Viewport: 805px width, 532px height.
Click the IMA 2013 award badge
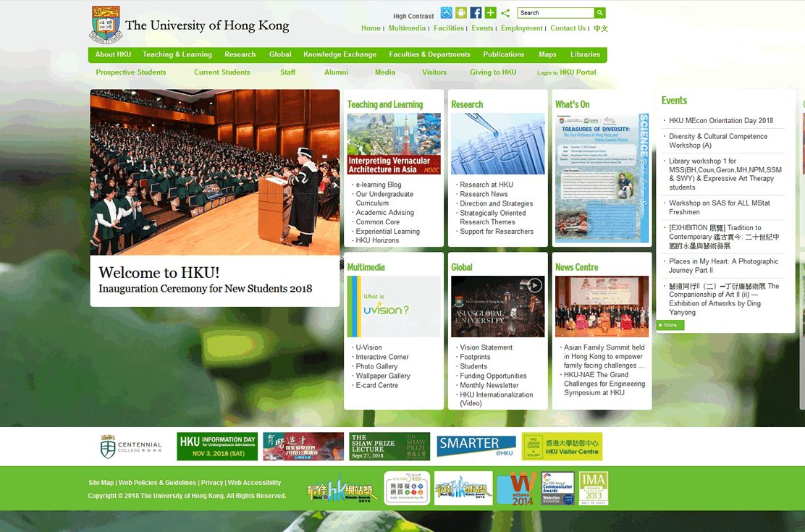pos(594,489)
